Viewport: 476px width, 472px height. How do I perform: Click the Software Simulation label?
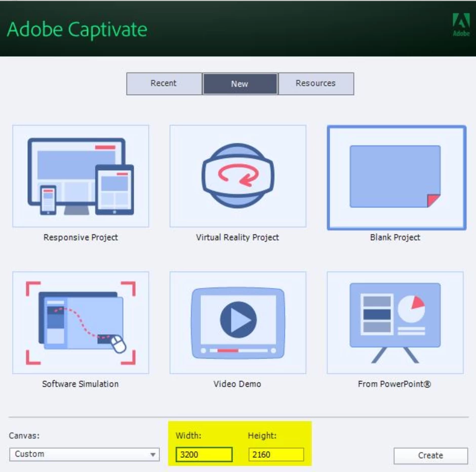pos(81,384)
